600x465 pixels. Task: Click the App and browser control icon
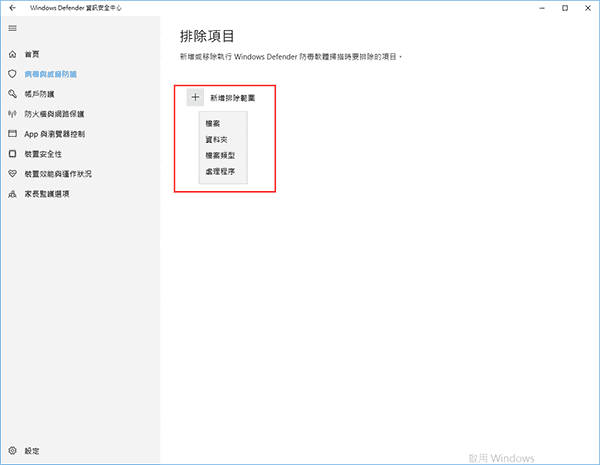tap(12, 134)
